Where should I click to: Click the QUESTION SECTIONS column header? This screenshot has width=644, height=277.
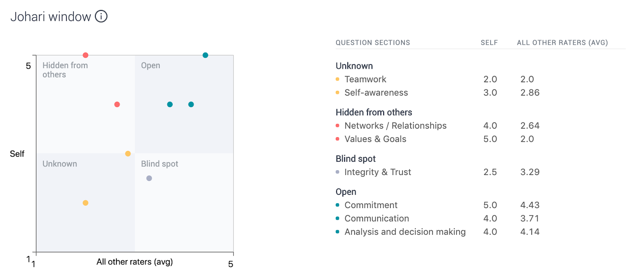pos(373,43)
